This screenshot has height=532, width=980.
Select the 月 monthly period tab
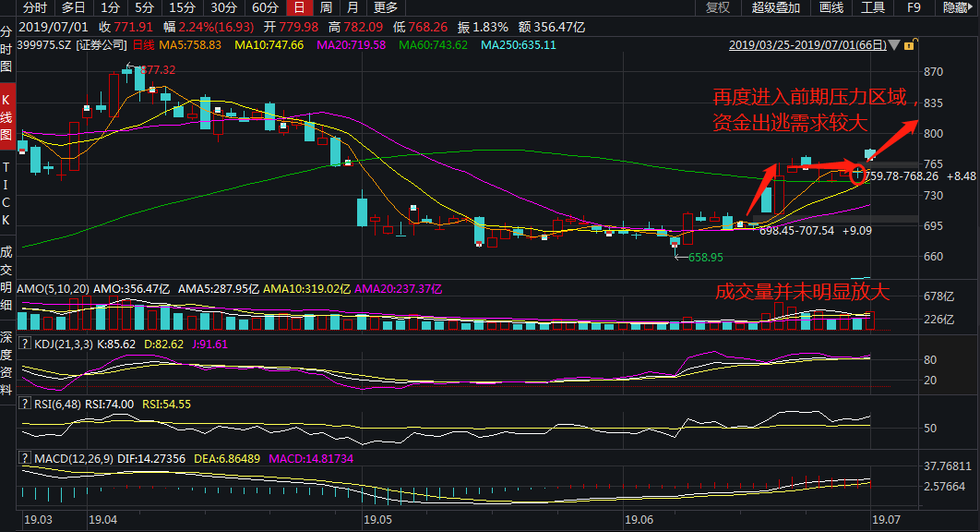coord(353,7)
